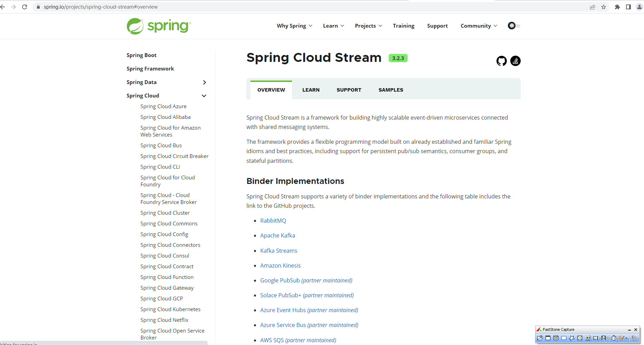Viewport: 644px width, 345px height.
Task: Open the Kafka Streams link
Action: 279,251
